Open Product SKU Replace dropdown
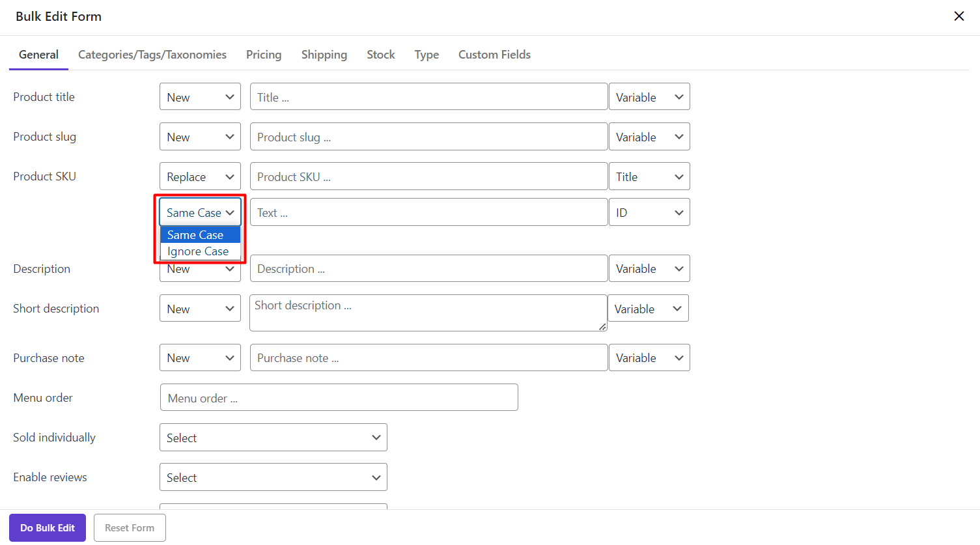The height and width of the screenshot is (545, 980). (200, 176)
